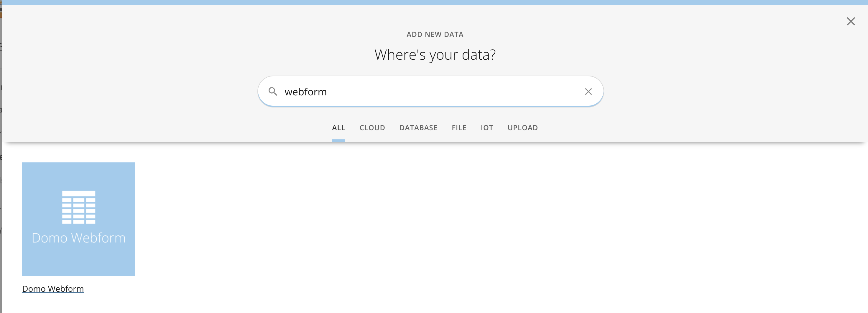This screenshot has height=313, width=868.
Task: Open the underlined Domo Webform link
Action: (52, 289)
